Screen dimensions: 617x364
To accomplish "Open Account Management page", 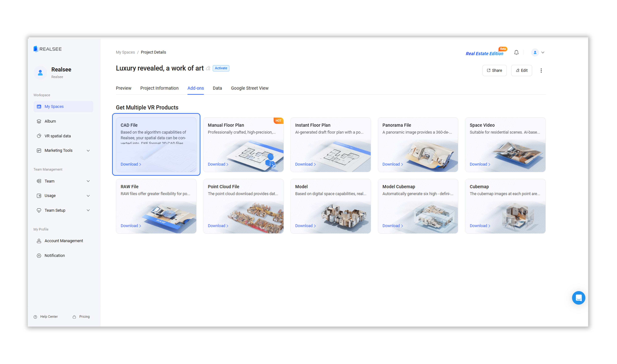I will [64, 241].
